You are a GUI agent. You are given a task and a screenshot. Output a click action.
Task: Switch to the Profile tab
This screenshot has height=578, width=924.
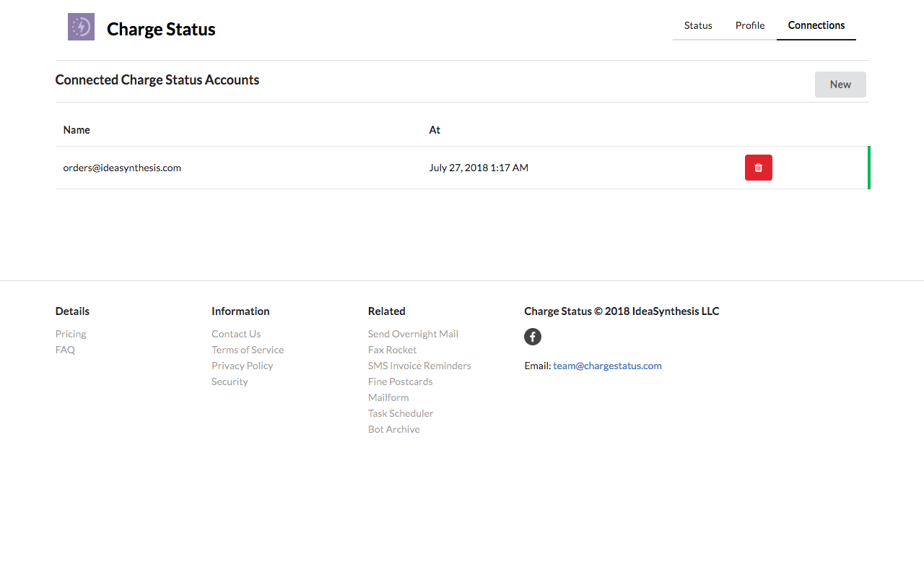click(750, 25)
